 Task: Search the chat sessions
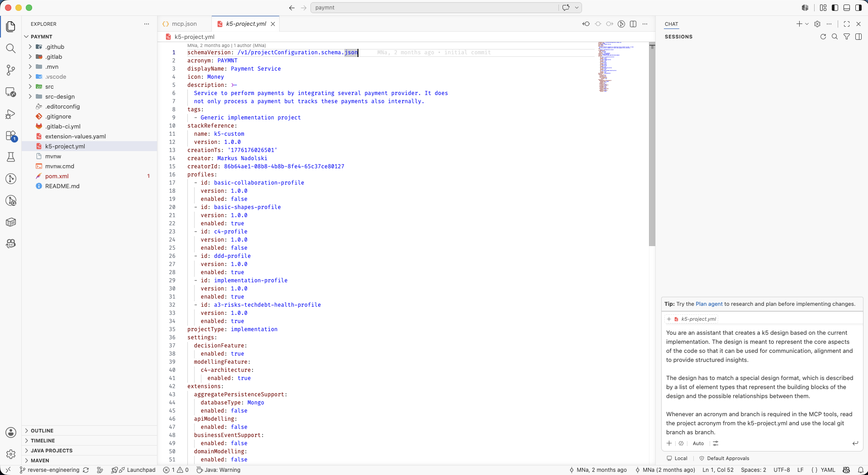(x=835, y=37)
